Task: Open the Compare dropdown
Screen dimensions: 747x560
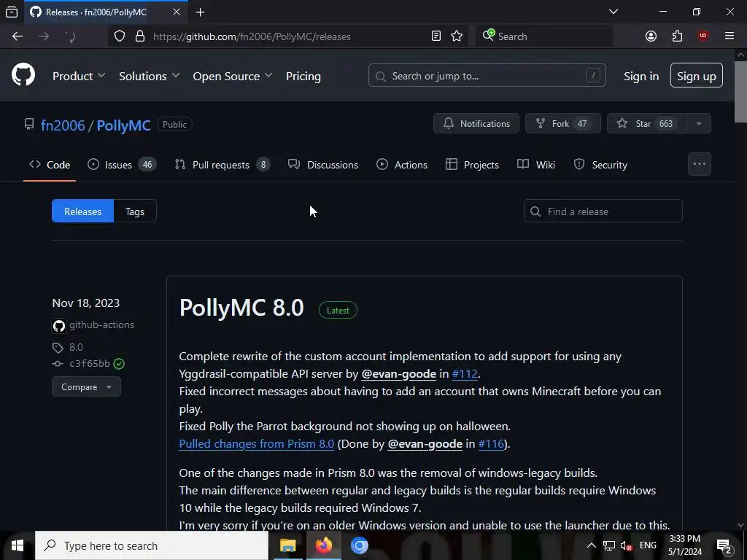Action: point(86,386)
